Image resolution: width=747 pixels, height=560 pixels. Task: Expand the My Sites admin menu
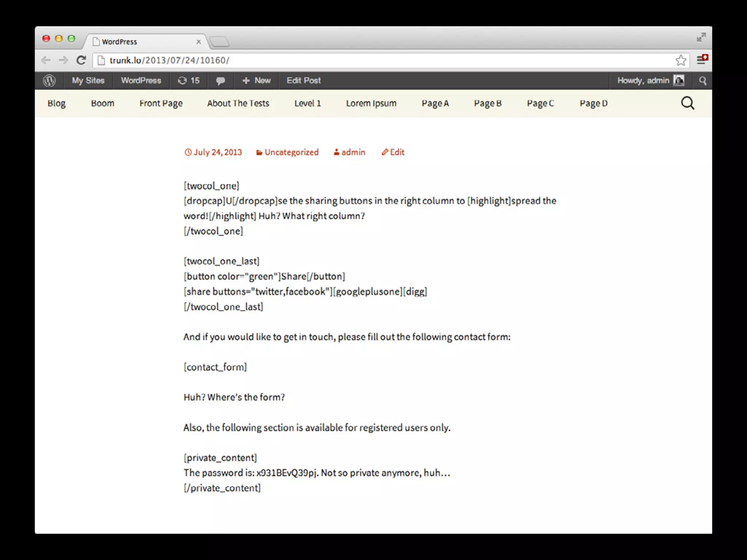pyautogui.click(x=88, y=81)
